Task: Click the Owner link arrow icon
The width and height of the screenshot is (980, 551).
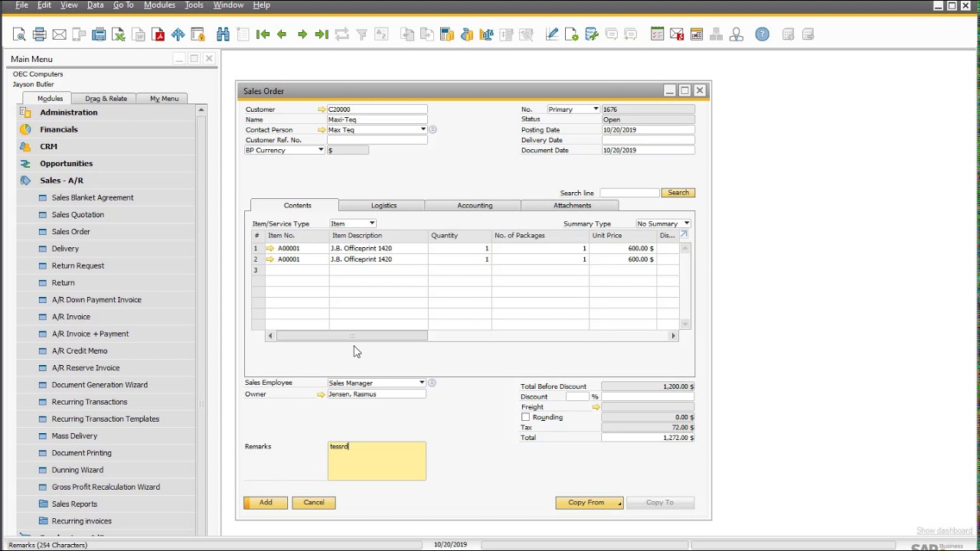Action: click(321, 394)
